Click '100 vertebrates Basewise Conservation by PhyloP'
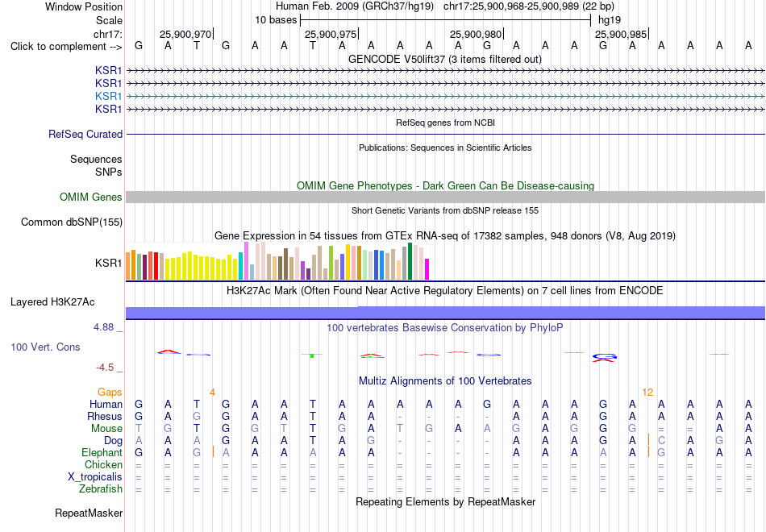766x532 pixels. pos(445,328)
